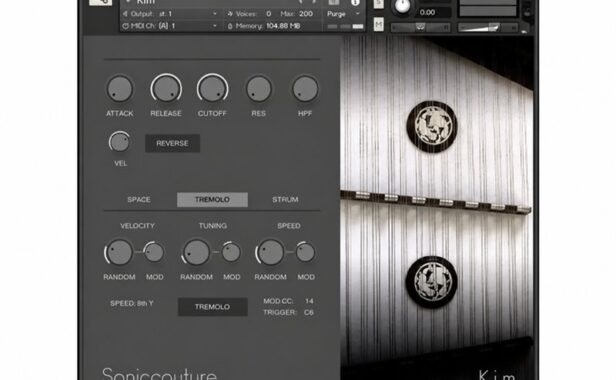Click the Soniccouture logo text
The height and width of the screenshot is (380, 616).
pyautogui.click(x=159, y=373)
